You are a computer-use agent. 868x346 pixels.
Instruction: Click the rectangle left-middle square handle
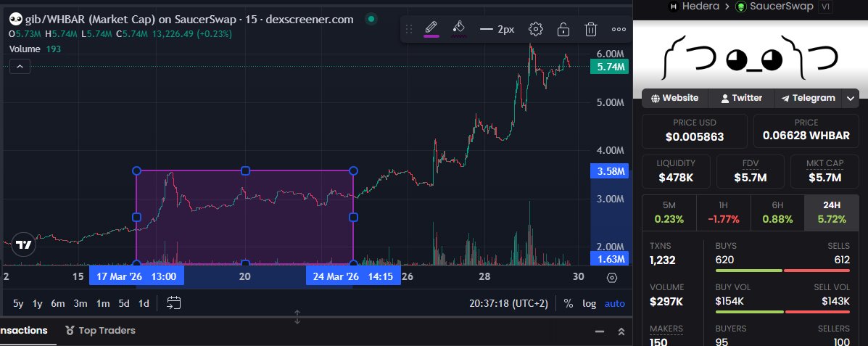[x=137, y=218]
